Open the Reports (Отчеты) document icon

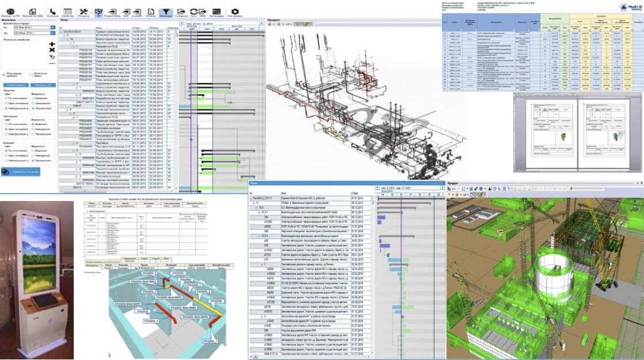(x=151, y=13)
